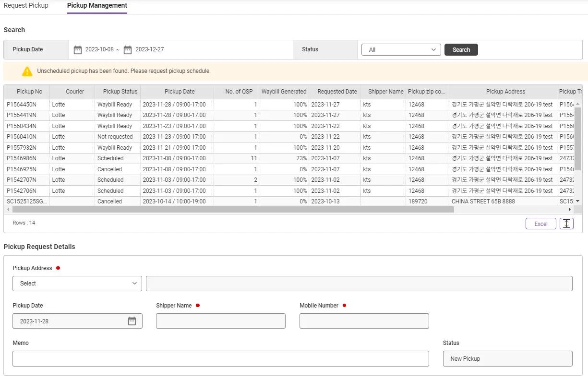Click the expand grid height icon
This screenshot has height=379, width=588.
pos(566,224)
